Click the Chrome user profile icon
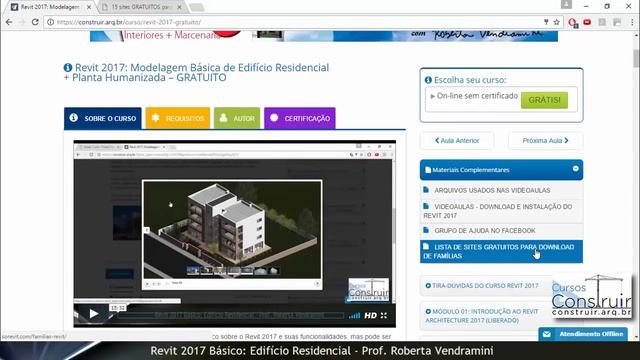 [566, 4]
